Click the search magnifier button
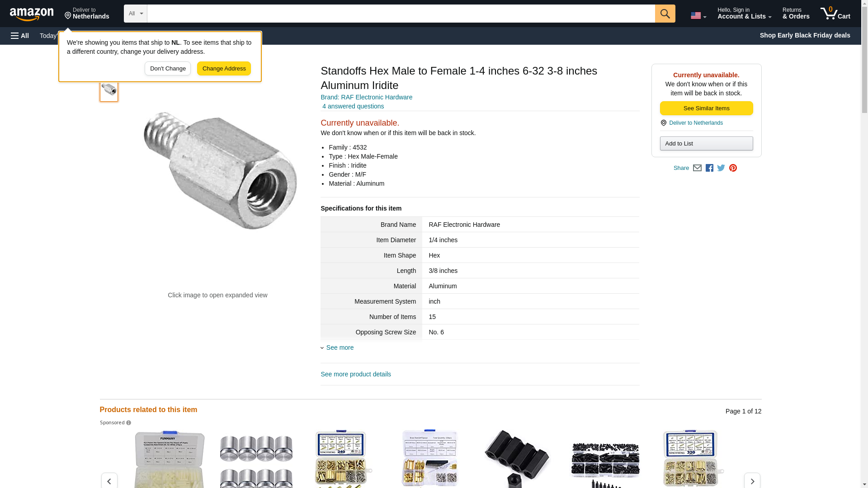Screen dimensions: 868x488 (x=665, y=14)
